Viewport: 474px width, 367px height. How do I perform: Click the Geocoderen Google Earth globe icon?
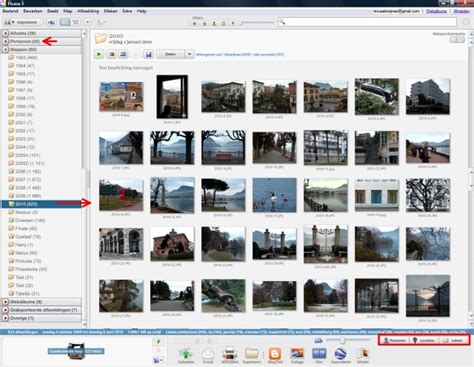(340, 353)
